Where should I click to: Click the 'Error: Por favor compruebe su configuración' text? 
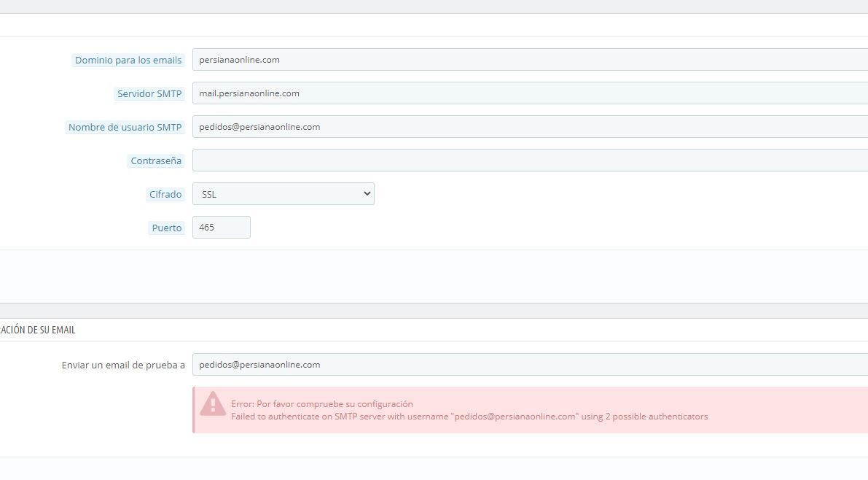[322, 404]
